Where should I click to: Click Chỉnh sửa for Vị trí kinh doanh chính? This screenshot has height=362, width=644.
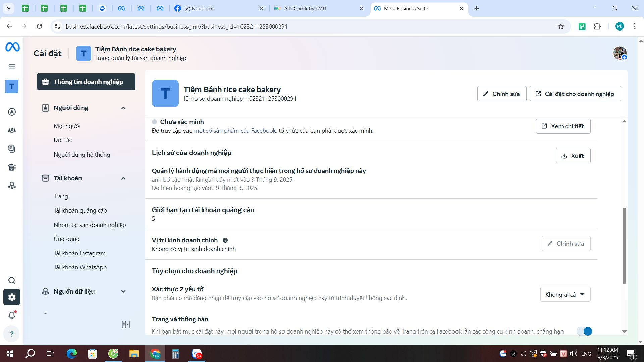coord(566,244)
